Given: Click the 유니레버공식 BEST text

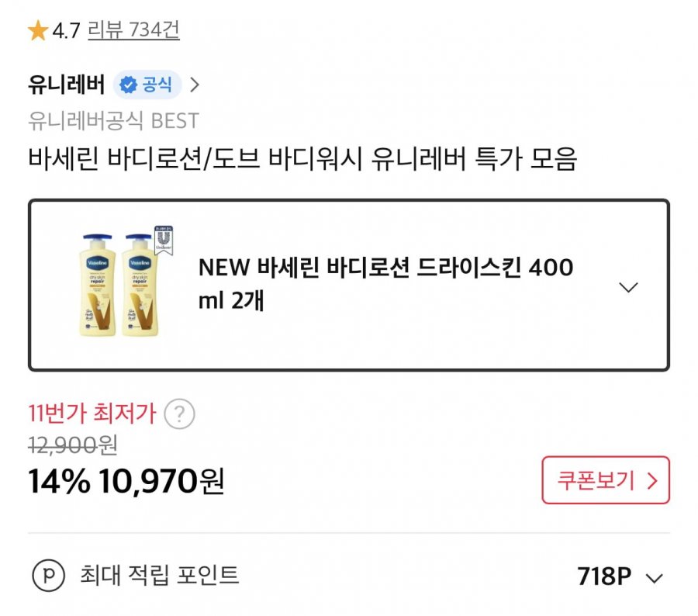Looking at the screenshot, I should point(113,121).
